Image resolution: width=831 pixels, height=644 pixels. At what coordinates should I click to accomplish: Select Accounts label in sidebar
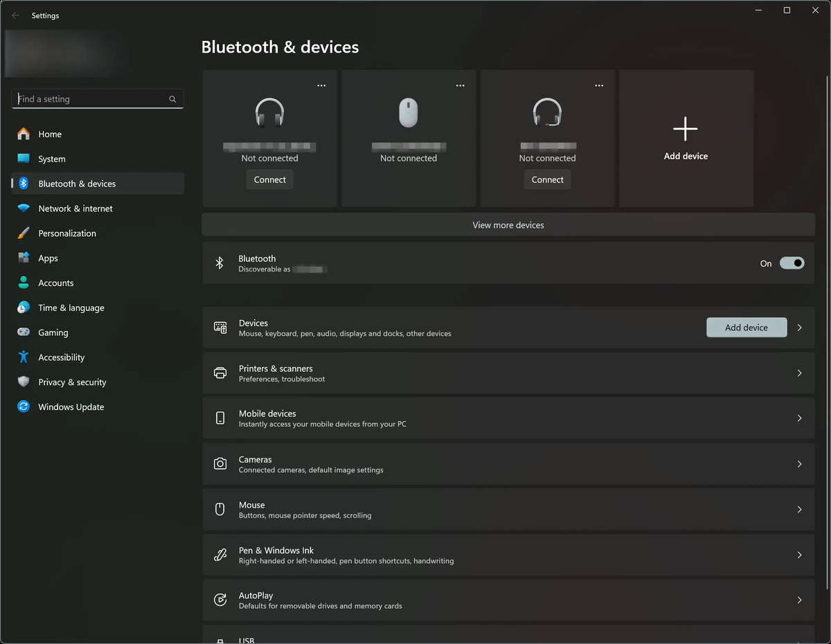tap(56, 283)
